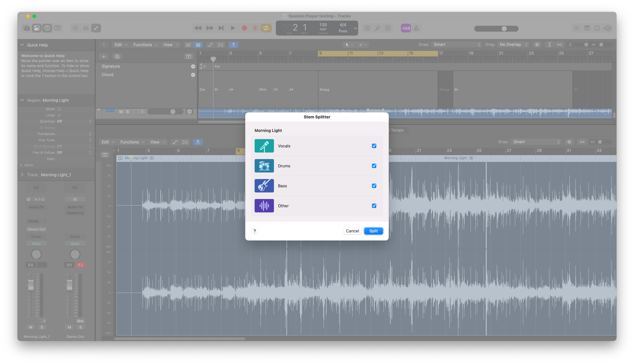
Task: Open the Snap Smart dropdown
Action: click(456, 44)
